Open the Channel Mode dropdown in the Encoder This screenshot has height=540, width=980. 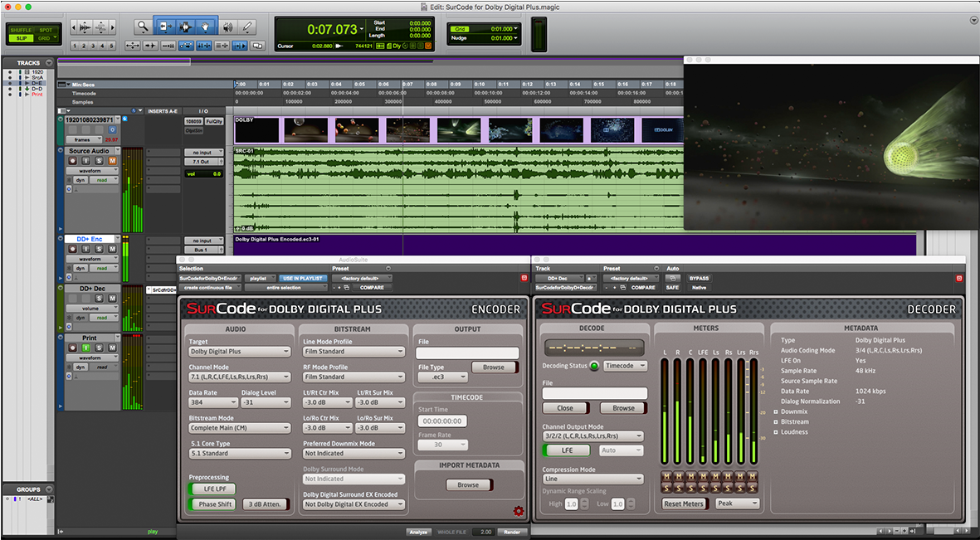239,377
